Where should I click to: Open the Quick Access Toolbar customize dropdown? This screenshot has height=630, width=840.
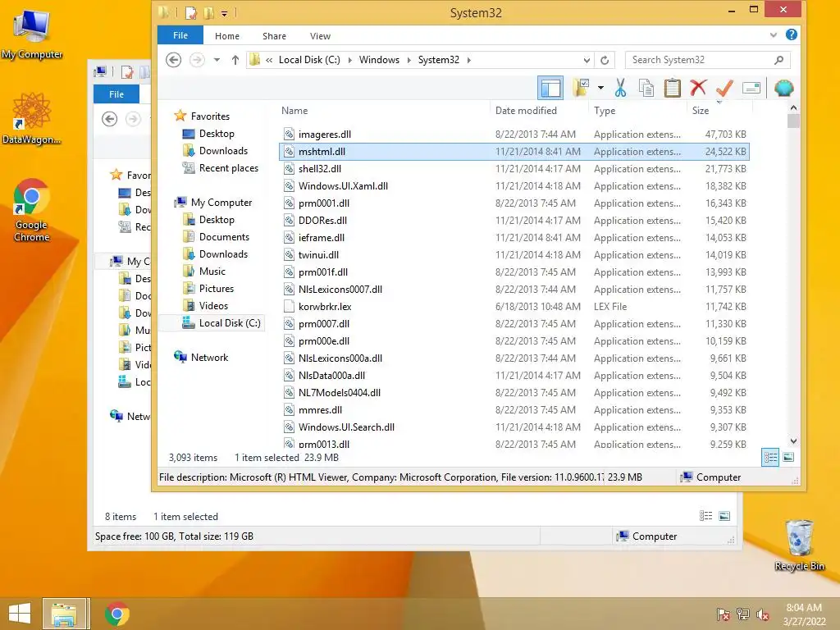(x=224, y=13)
